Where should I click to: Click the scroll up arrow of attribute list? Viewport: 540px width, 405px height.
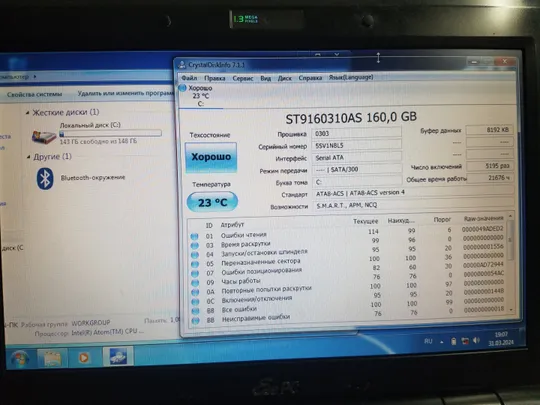pyautogui.click(x=510, y=216)
